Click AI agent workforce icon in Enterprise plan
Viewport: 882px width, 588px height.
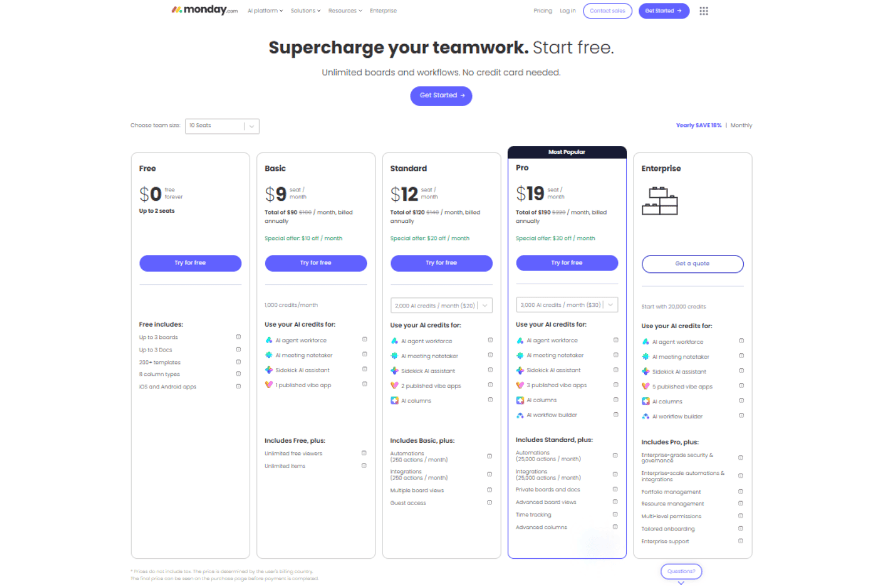click(645, 342)
